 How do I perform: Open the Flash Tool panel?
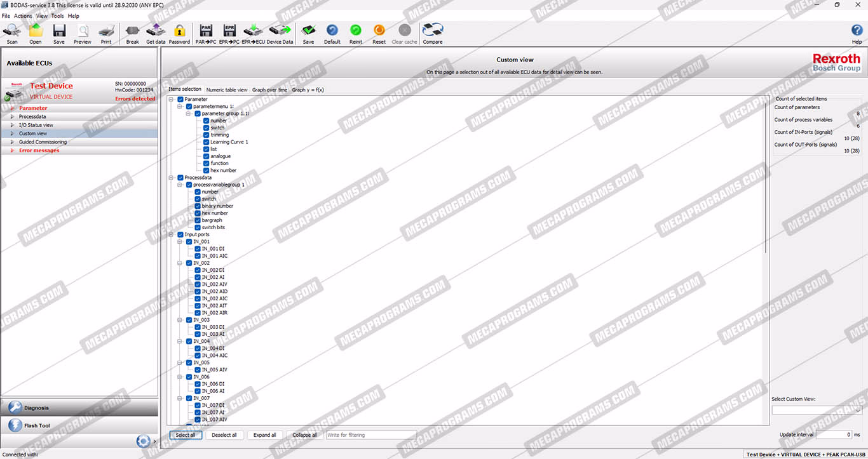click(37, 425)
